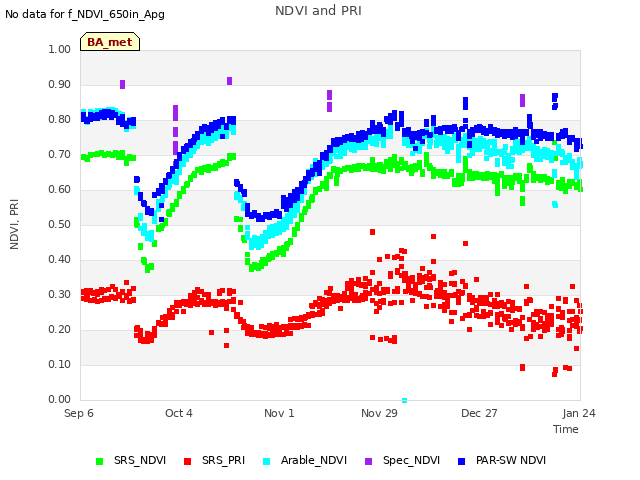This screenshot has height=480, width=640.
Task: Click the Nov 1 x-axis label
Action: [x=279, y=413]
